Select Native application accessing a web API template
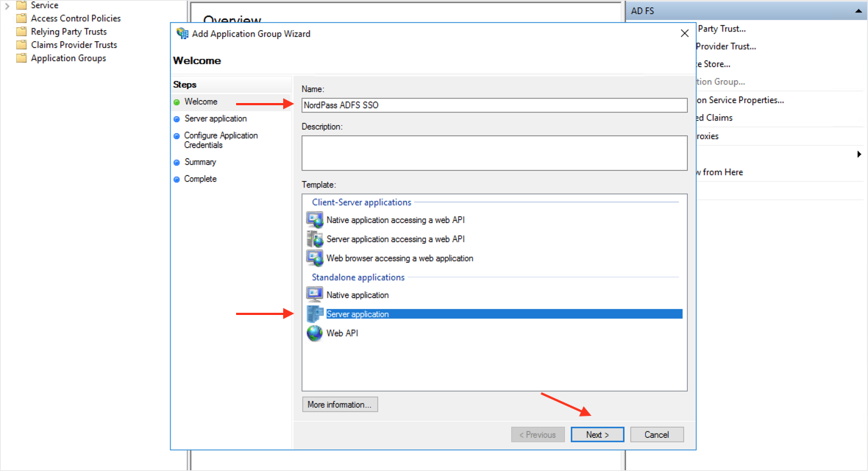 (x=395, y=220)
